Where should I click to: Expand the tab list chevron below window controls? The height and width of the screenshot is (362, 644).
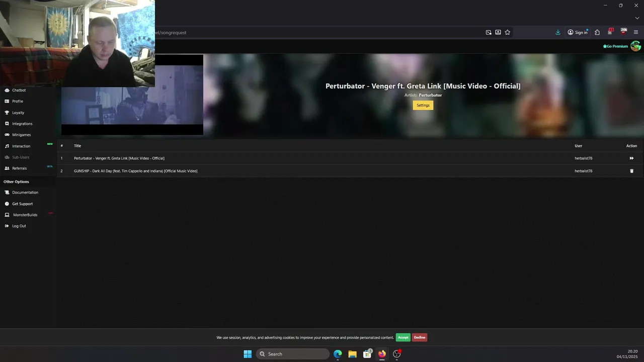coord(637,18)
